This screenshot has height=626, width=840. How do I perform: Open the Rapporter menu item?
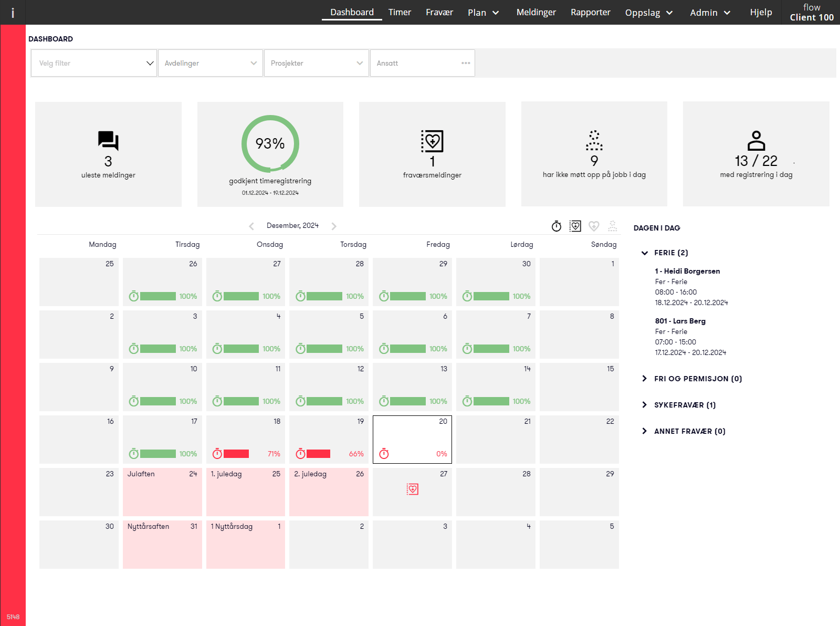click(x=591, y=12)
